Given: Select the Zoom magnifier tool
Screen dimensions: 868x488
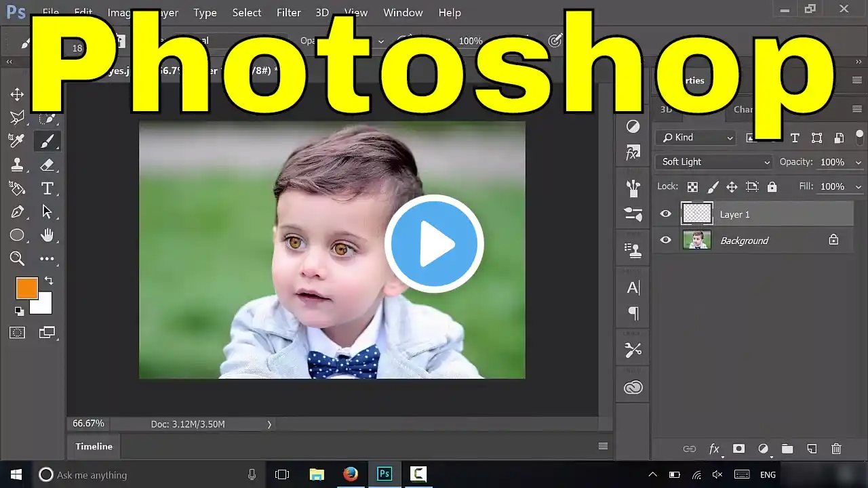Looking at the screenshot, I should 17,258.
